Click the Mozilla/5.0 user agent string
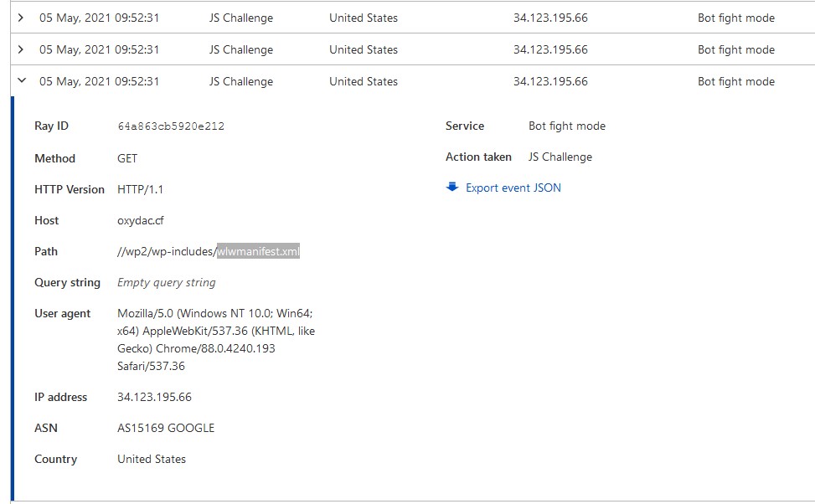The height and width of the screenshot is (504, 815). click(x=216, y=339)
